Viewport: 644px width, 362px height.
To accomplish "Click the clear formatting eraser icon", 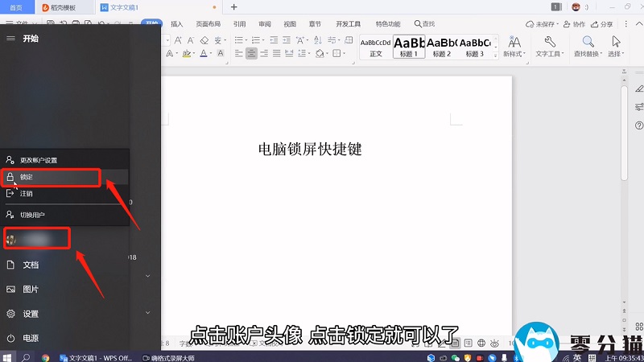I will pos(204,39).
